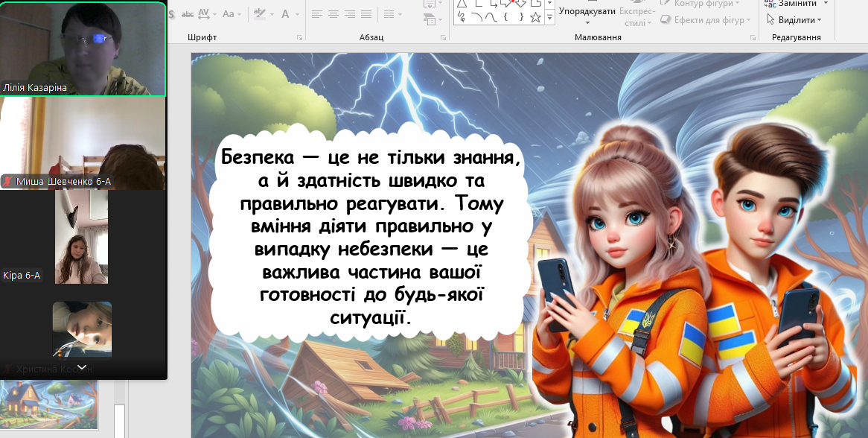Click the align text right icon

[350, 14]
